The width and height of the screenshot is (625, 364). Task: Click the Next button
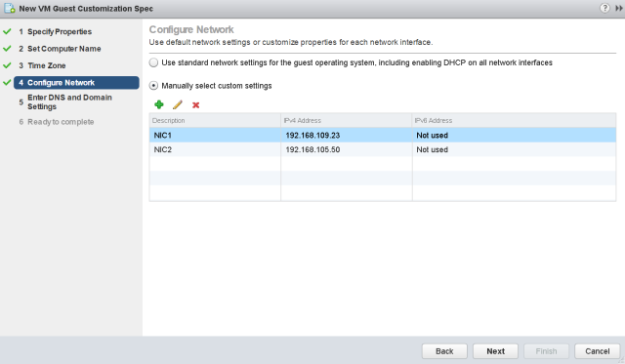495,351
